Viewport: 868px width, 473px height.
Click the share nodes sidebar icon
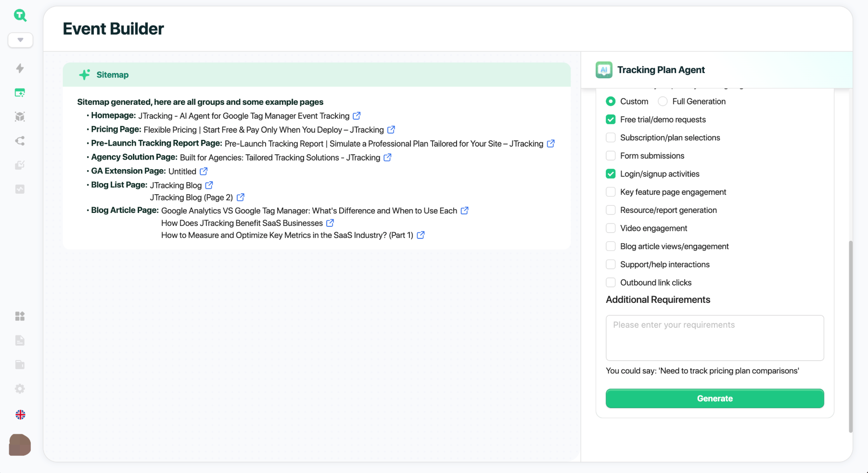pyautogui.click(x=20, y=141)
